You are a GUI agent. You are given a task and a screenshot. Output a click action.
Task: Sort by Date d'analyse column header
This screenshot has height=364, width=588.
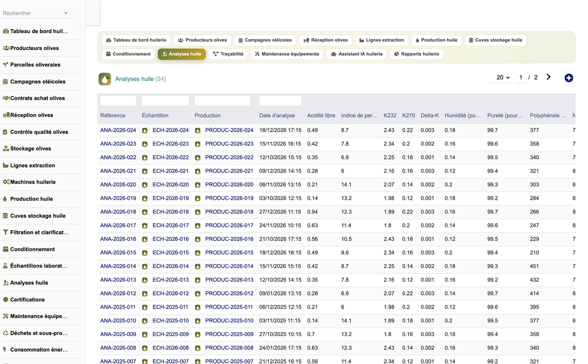point(277,116)
